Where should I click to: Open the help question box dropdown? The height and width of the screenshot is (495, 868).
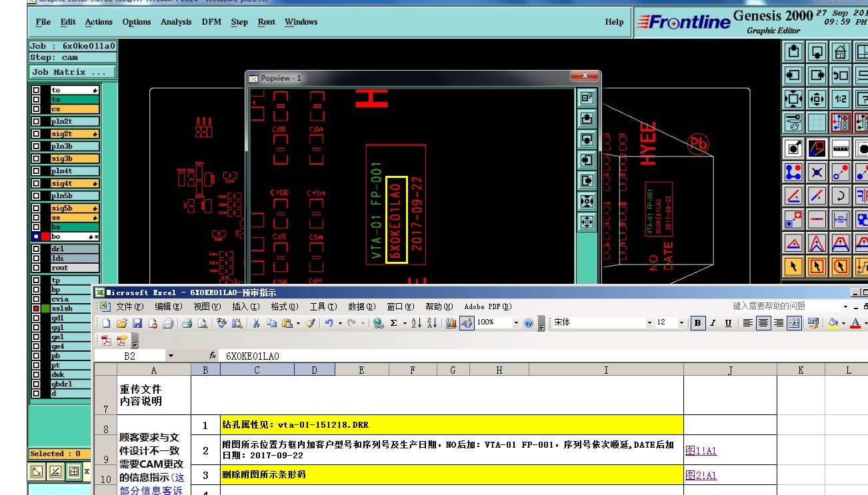click(x=845, y=306)
